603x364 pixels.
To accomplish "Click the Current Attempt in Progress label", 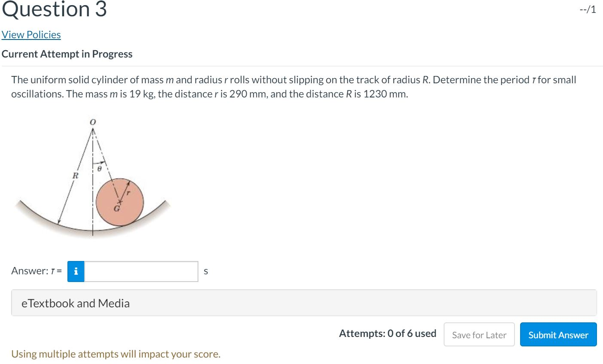I will (67, 54).
